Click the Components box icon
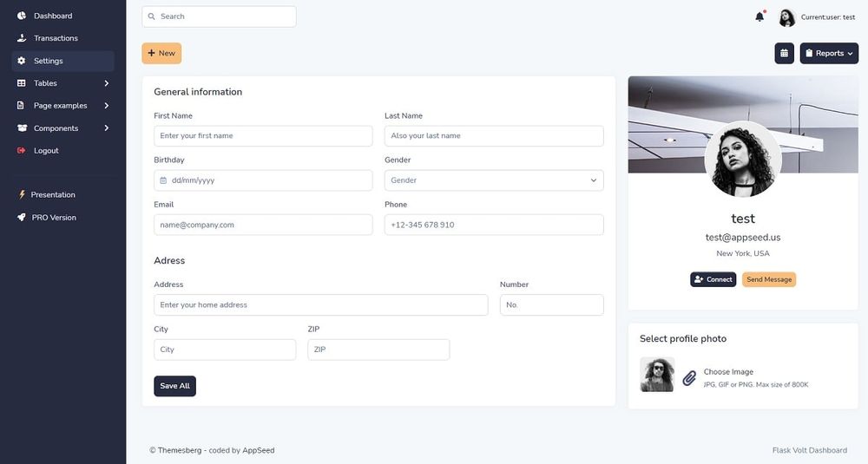 [x=23, y=127]
